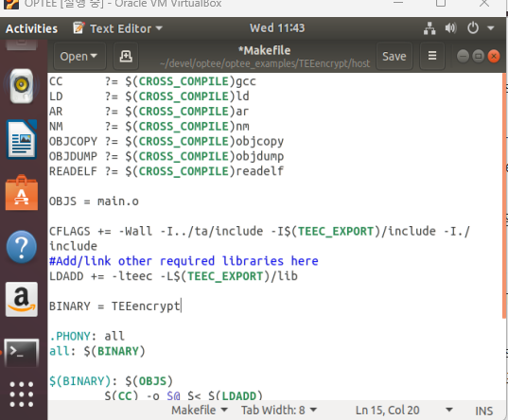
Task: Toggle the INS insert mode indicator
Action: coord(484,411)
